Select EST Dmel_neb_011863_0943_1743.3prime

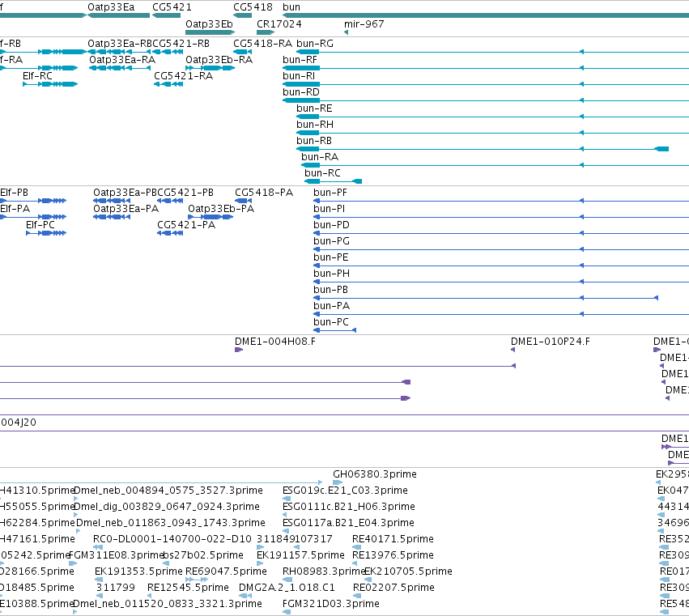tap(79, 531)
